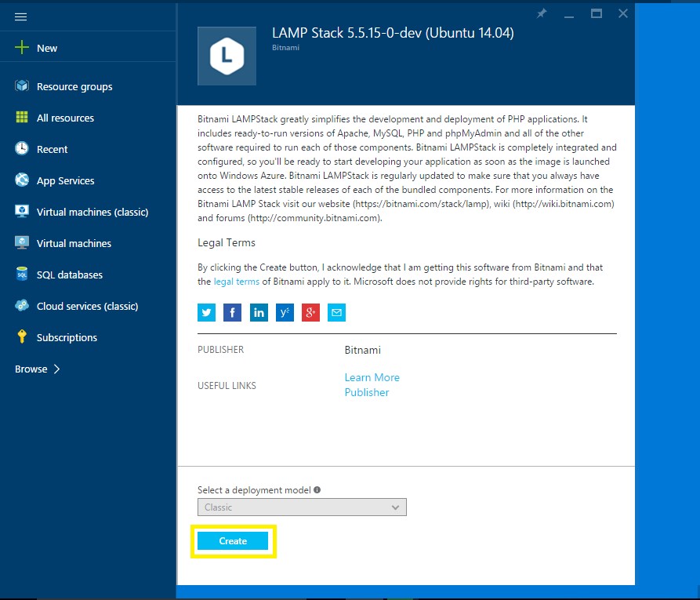Open the legal terms link
Image resolution: width=700 pixels, height=600 pixels.
[x=236, y=282]
